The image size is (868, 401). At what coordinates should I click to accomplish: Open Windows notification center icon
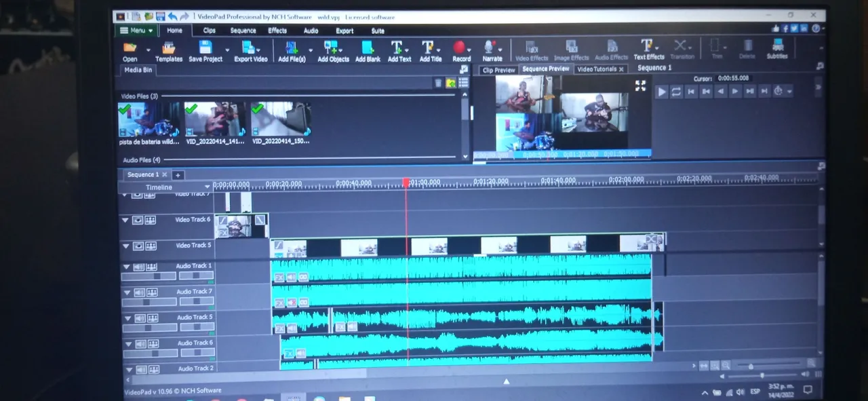807,390
